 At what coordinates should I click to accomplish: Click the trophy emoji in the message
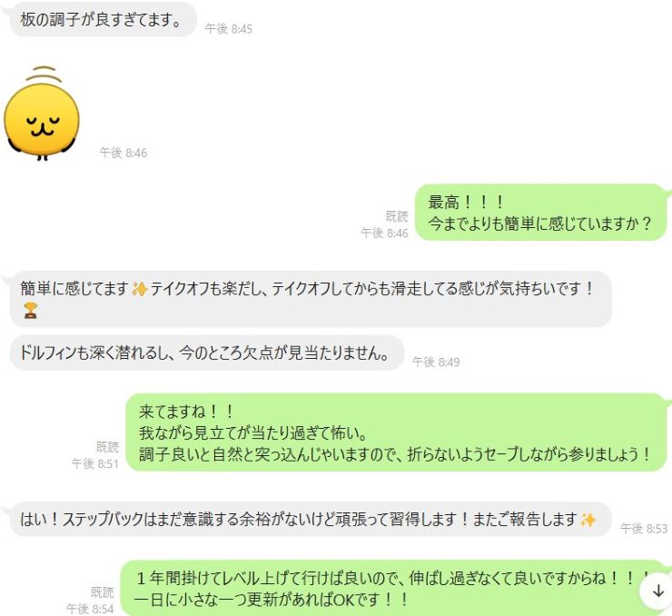pos(30,311)
